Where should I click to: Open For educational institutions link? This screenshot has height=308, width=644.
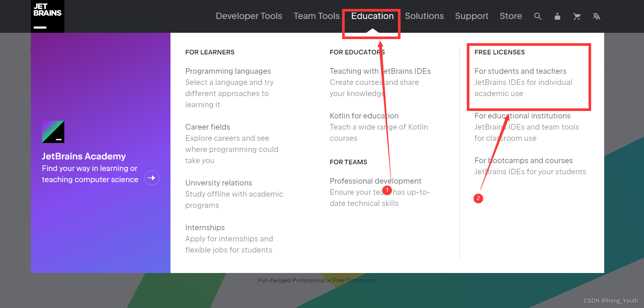[523, 116]
